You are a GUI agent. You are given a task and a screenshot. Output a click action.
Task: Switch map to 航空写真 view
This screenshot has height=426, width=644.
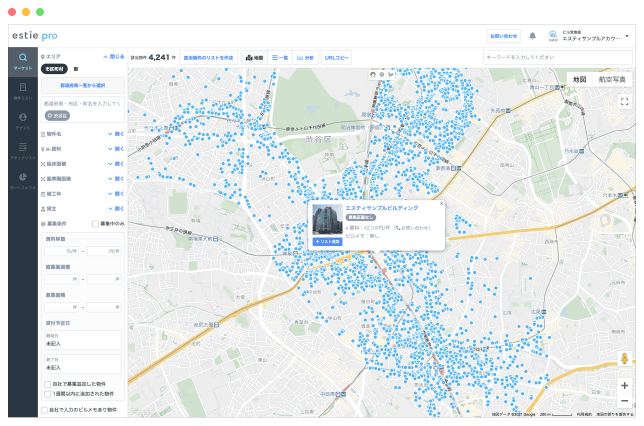(612, 79)
